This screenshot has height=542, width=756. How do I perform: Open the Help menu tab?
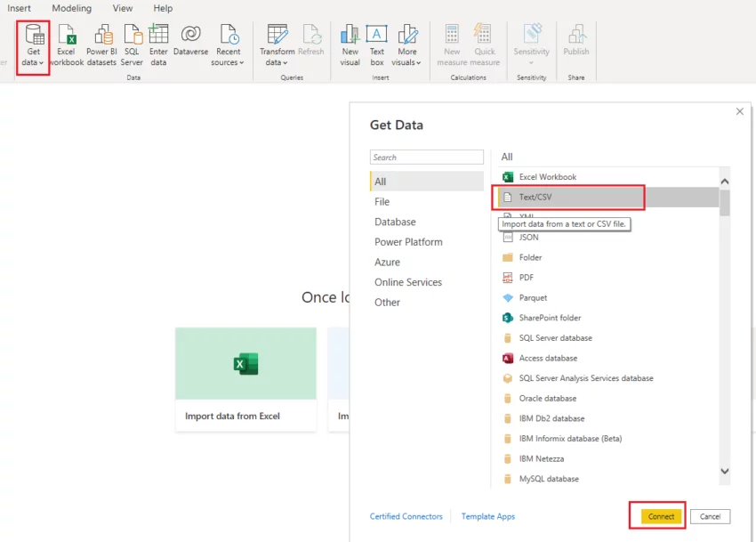click(x=163, y=8)
